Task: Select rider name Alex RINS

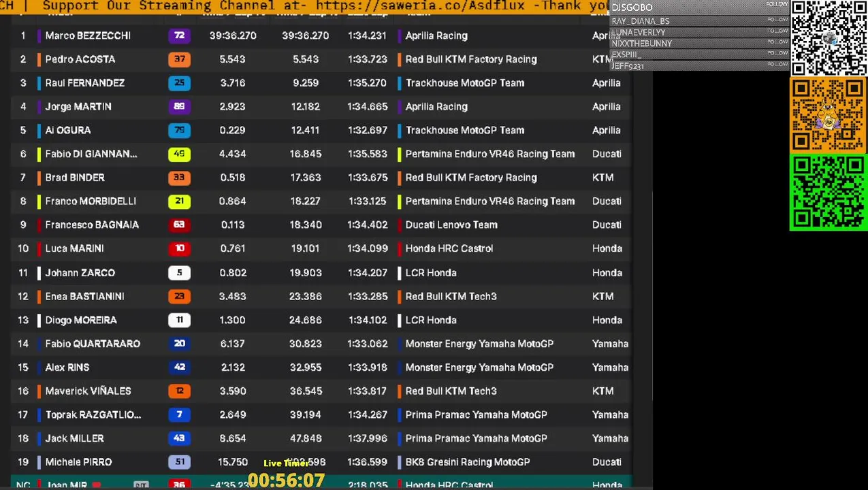Action: pos(67,367)
